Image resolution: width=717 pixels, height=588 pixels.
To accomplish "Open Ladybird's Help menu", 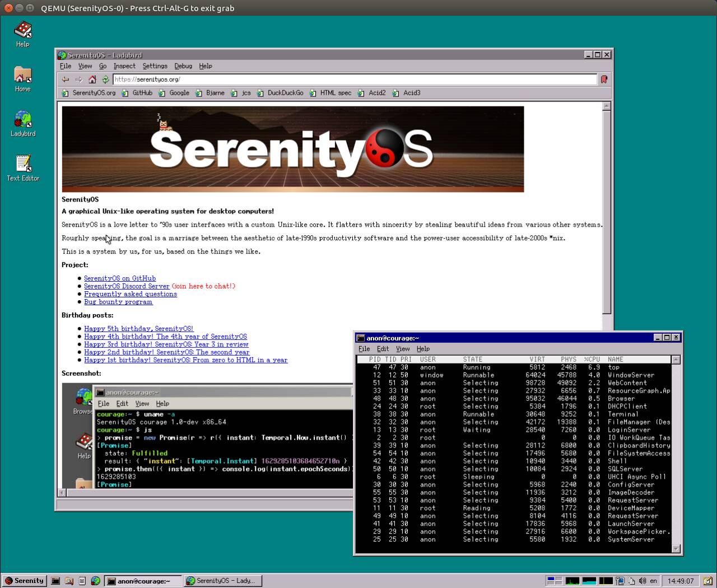I will (x=206, y=66).
